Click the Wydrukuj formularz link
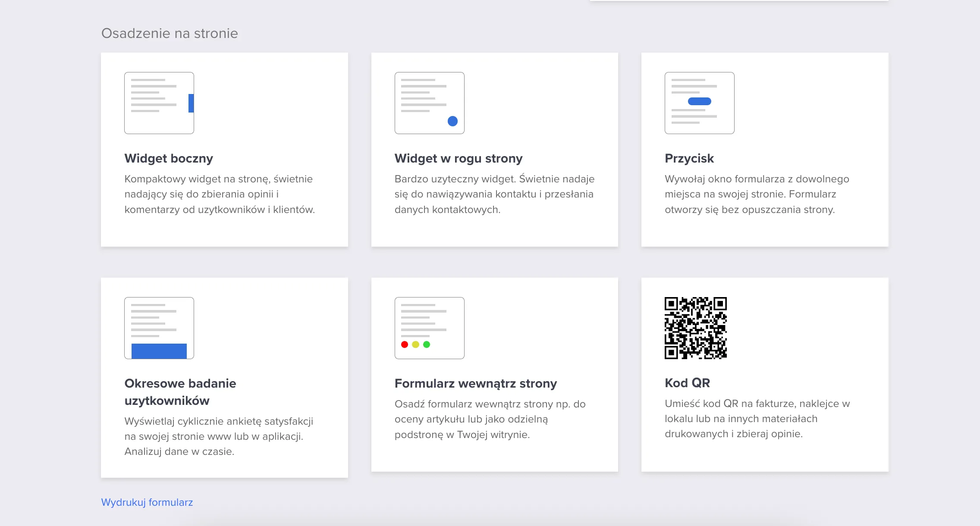Screen dimensions: 980x526 pyautogui.click(x=147, y=502)
